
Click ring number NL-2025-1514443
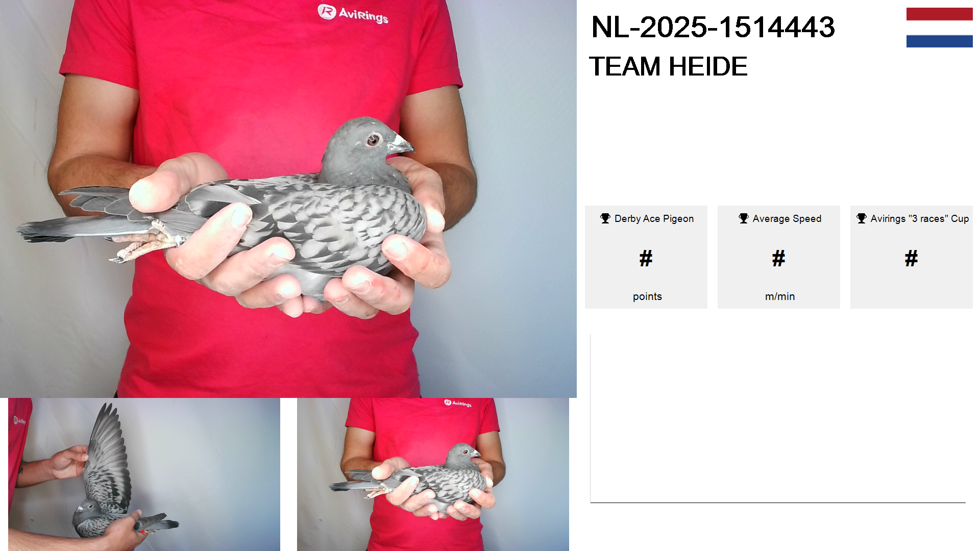[713, 27]
